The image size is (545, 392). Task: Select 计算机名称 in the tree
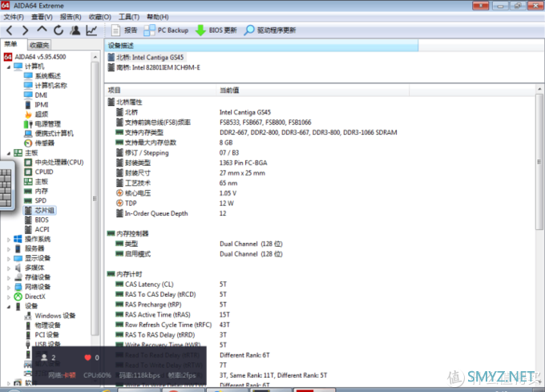[x=46, y=86]
